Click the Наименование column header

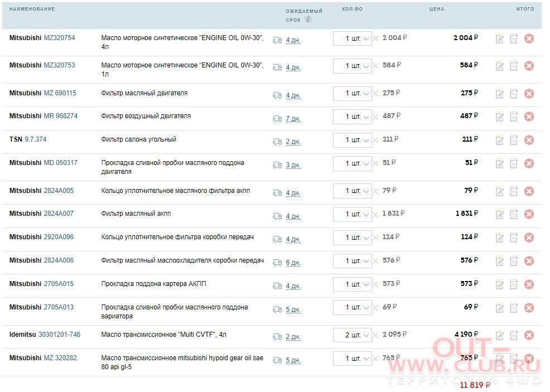(x=32, y=9)
